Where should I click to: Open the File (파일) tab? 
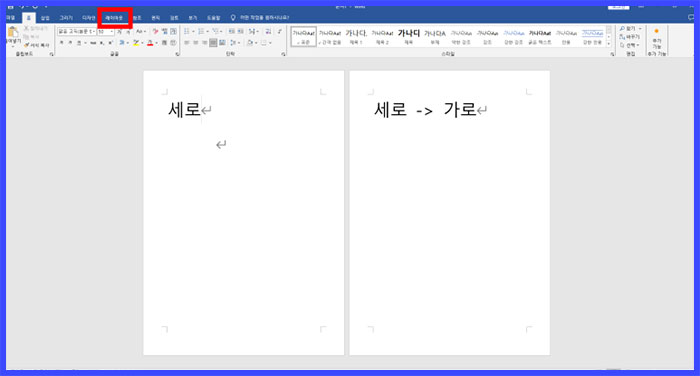point(11,17)
